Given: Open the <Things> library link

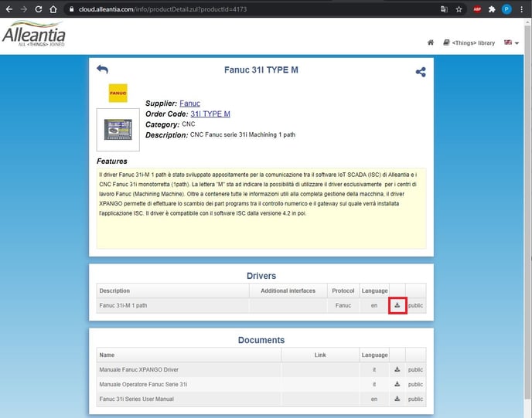Looking at the screenshot, I should pos(469,42).
